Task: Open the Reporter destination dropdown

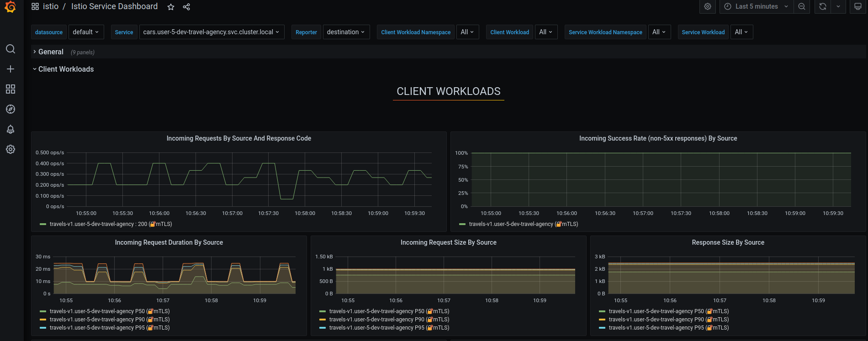Action: [346, 32]
